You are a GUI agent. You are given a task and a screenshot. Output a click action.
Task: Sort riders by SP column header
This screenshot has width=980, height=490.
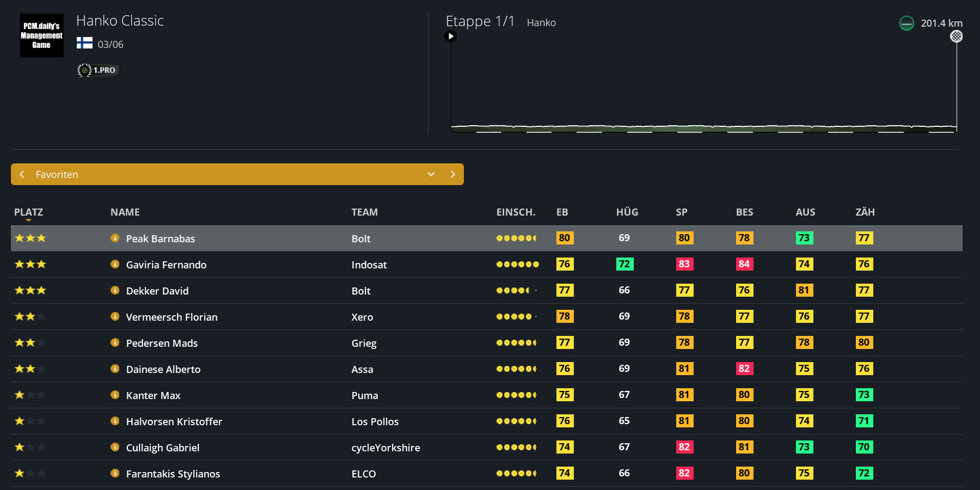click(682, 212)
